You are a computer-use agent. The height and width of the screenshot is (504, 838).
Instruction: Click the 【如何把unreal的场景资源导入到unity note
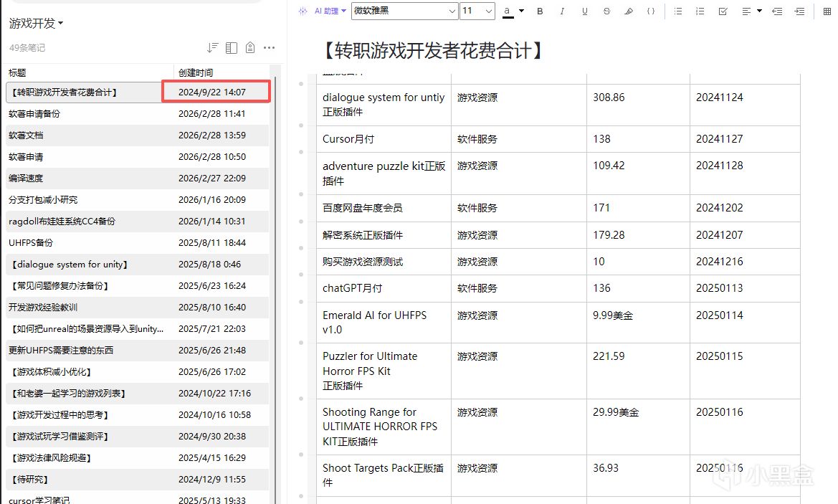[138, 328]
